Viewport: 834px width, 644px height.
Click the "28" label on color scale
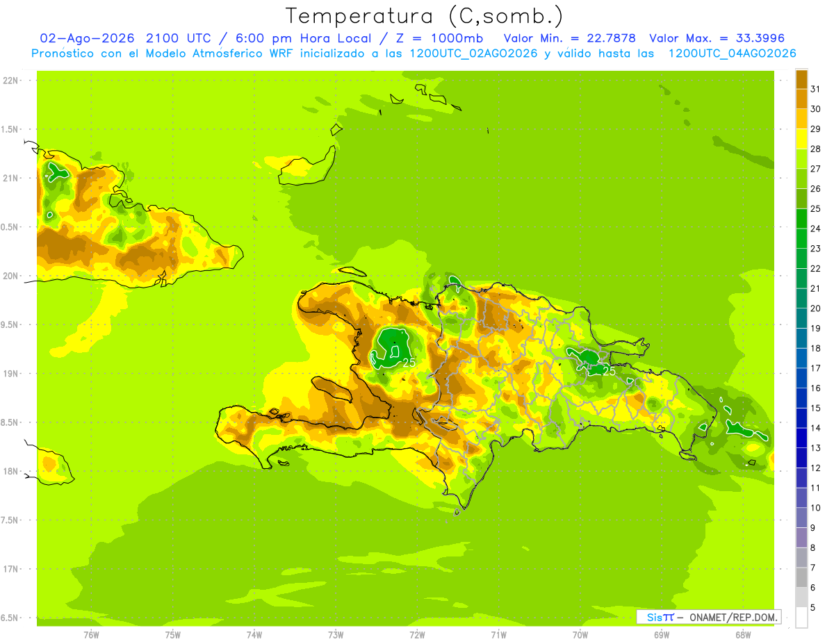(815, 149)
